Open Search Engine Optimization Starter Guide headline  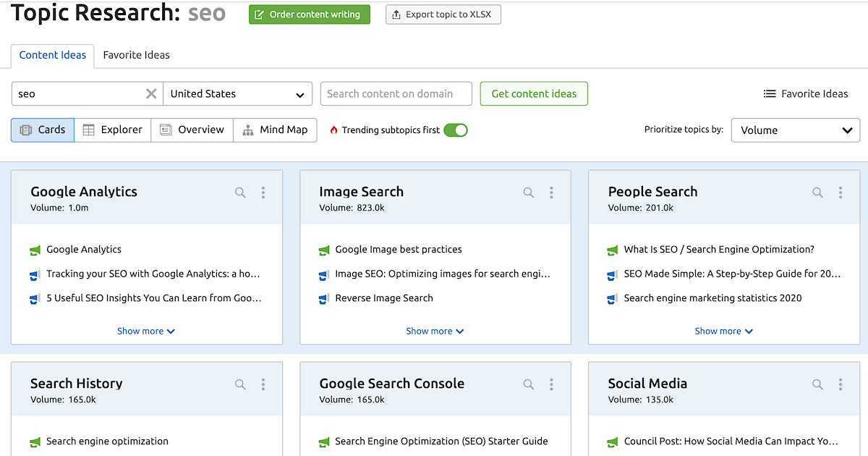tap(441, 441)
